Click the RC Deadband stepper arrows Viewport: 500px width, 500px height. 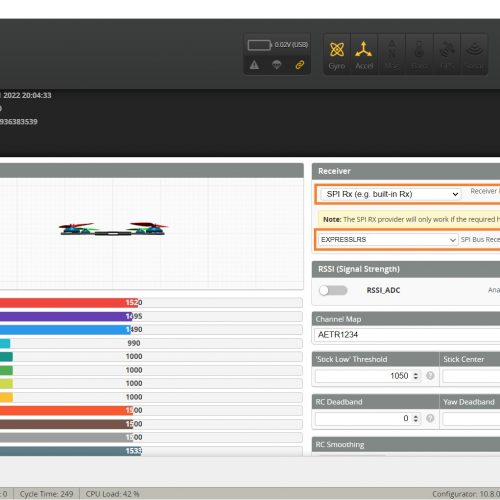pyautogui.click(x=416, y=419)
